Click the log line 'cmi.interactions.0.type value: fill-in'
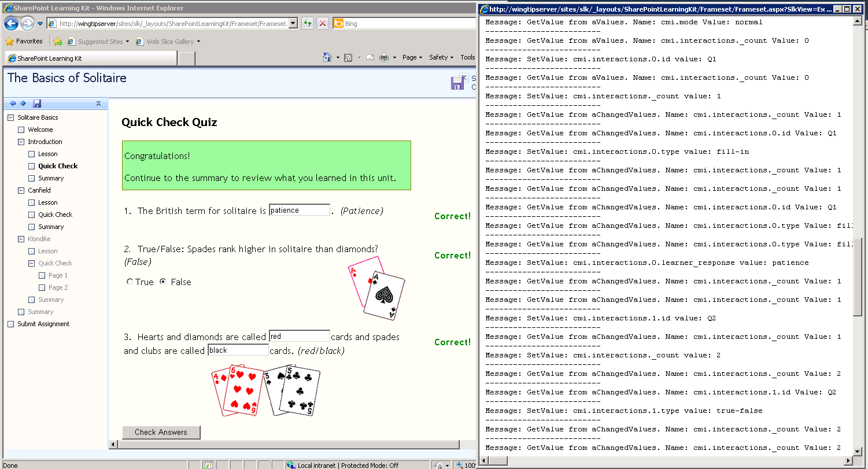Viewport: 868px width, 469px height. coord(617,152)
